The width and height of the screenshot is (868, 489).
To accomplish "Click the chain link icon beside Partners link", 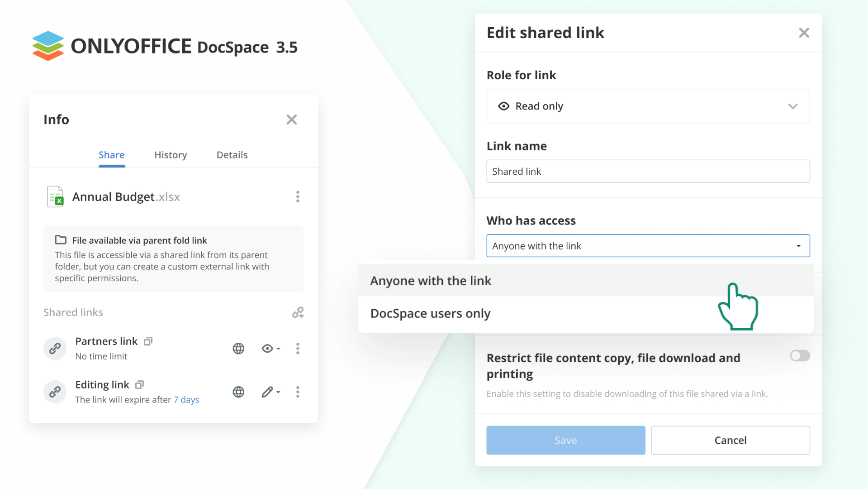I will click(x=55, y=349).
